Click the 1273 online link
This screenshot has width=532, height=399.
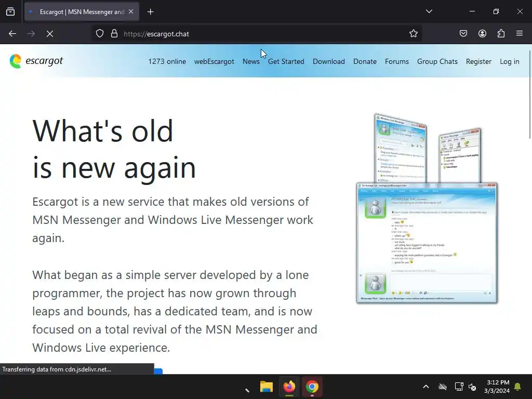tap(167, 61)
